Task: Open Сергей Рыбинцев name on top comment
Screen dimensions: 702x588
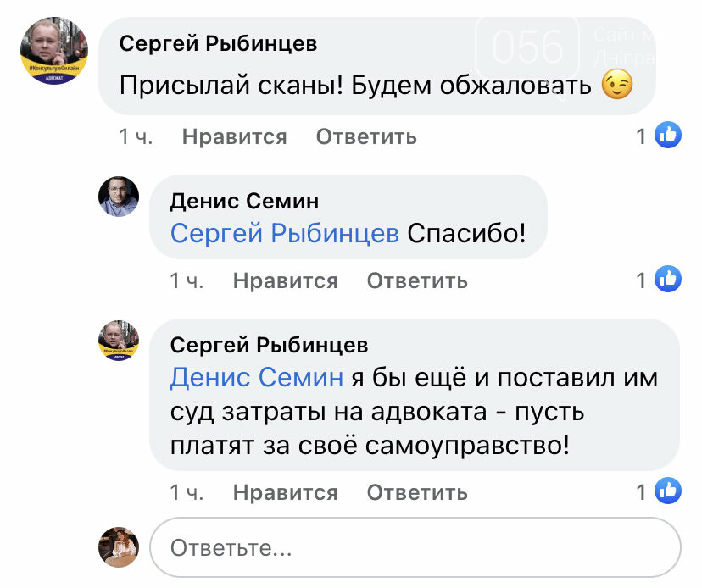Action: (218, 43)
